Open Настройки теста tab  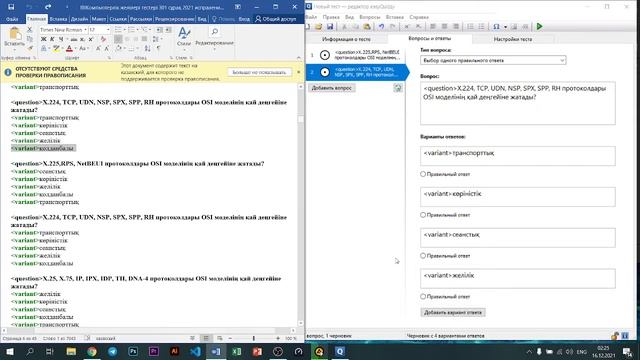point(513,39)
